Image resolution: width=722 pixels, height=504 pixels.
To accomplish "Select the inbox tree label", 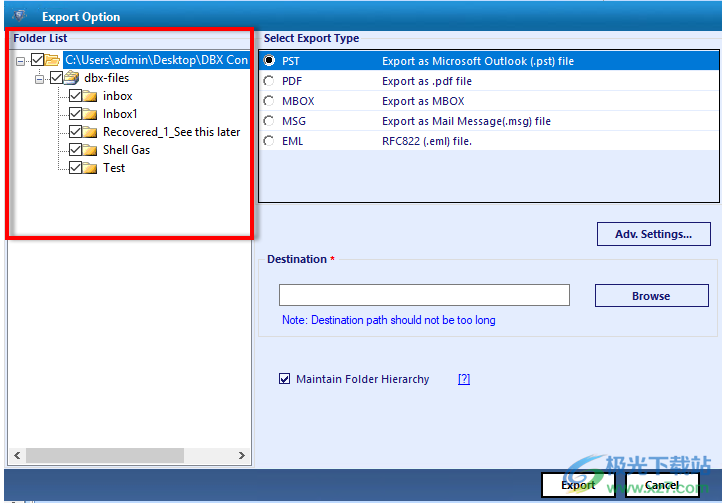I will [117, 96].
